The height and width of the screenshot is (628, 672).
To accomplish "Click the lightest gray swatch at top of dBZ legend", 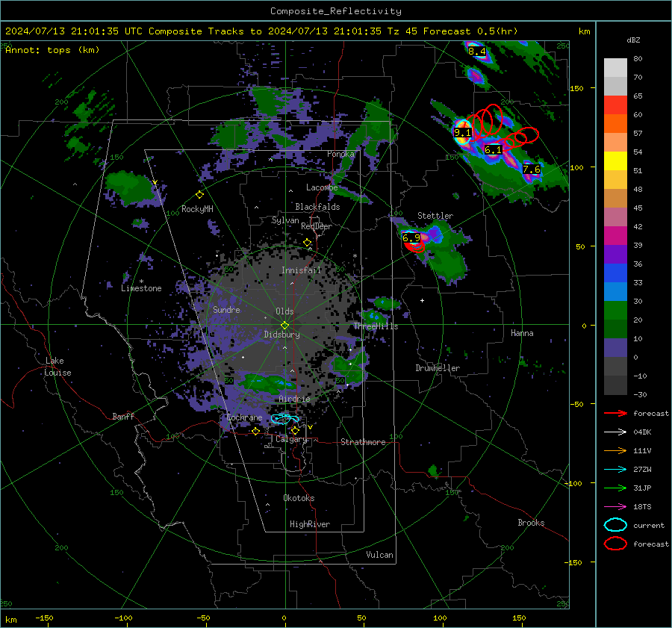I will coord(615,68).
